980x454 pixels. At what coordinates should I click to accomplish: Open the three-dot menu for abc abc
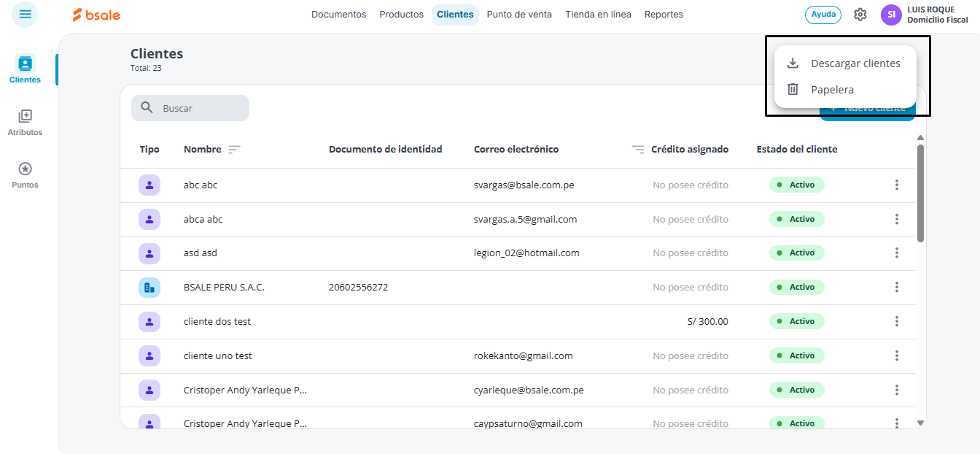[x=897, y=185]
